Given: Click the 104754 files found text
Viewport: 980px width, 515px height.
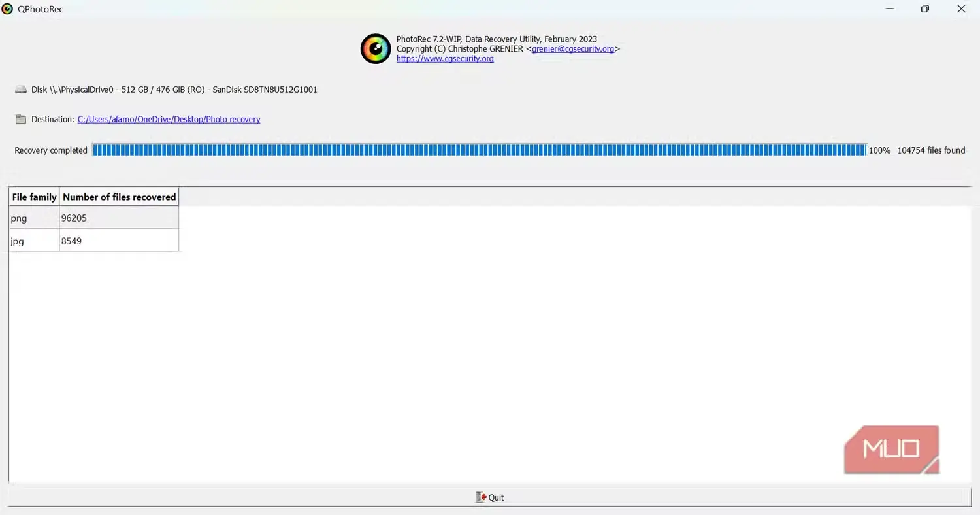Looking at the screenshot, I should 931,150.
